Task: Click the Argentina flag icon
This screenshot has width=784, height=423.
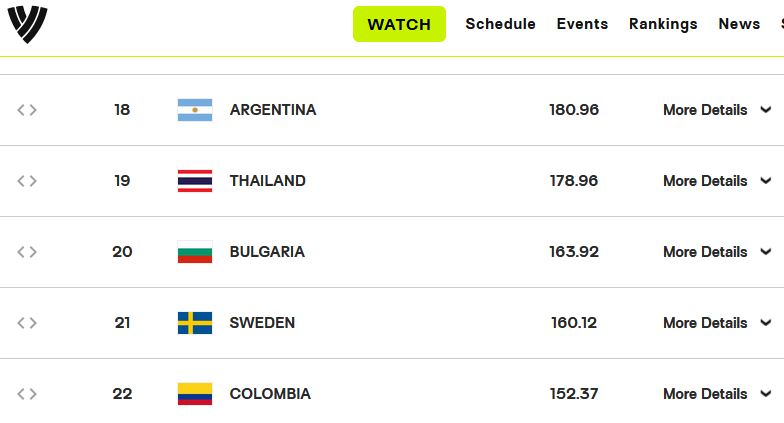Action: (195, 110)
